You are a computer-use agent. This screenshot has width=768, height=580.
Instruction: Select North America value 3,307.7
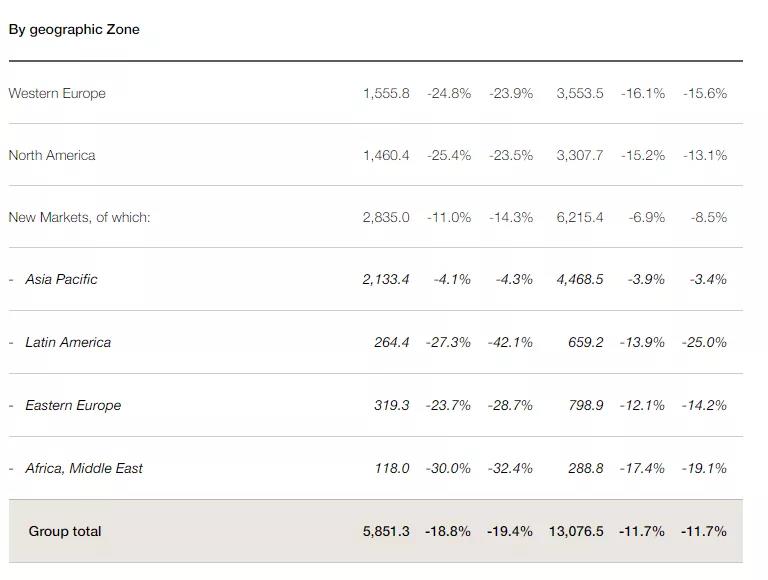[x=580, y=155]
